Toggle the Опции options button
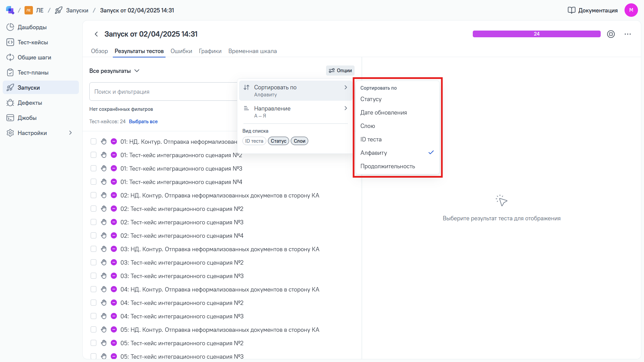Screen dimensions: 644x362 tap(340, 71)
